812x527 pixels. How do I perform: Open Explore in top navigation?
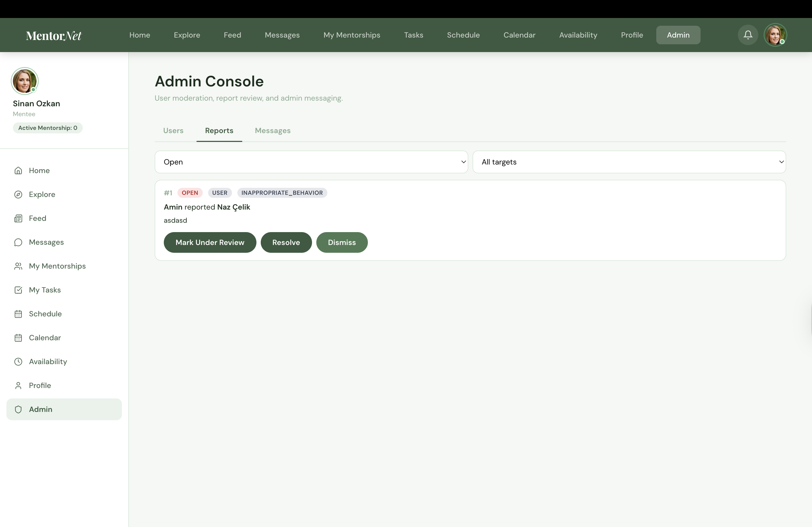coord(187,35)
